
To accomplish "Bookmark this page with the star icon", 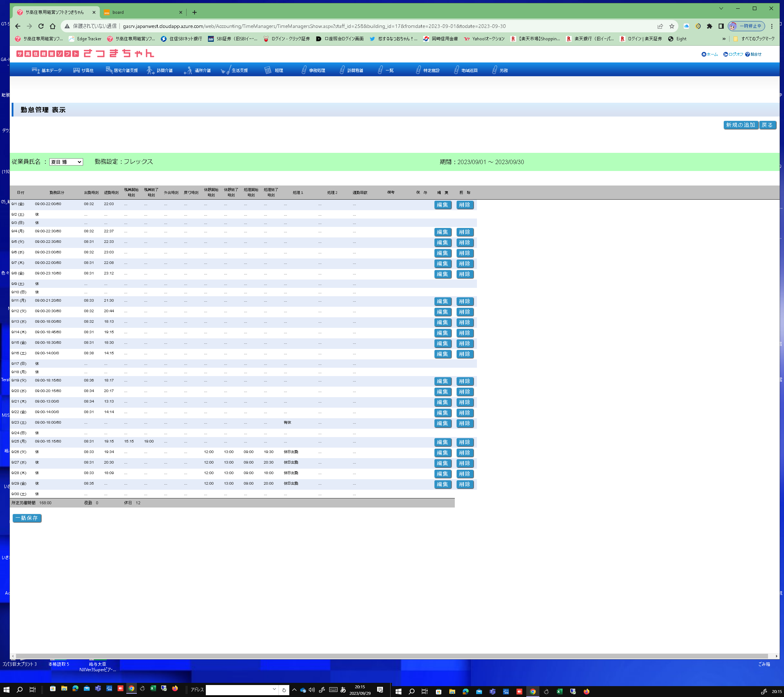I will [x=671, y=26].
